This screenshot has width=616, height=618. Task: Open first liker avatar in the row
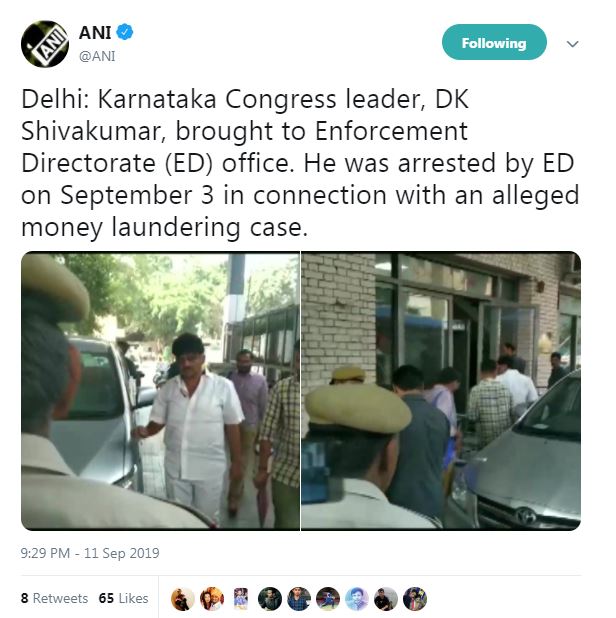click(x=183, y=599)
